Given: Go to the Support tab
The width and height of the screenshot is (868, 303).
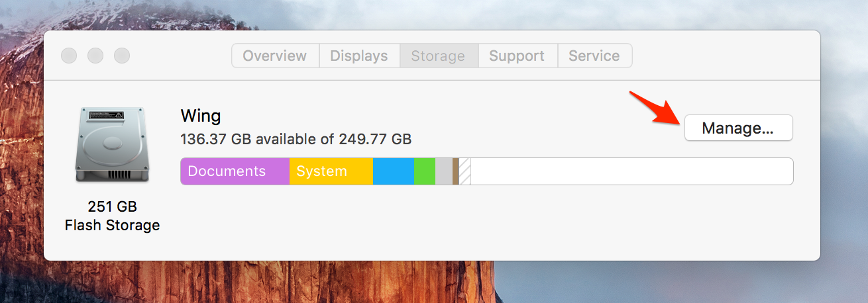Looking at the screenshot, I should pyautogui.click(x=517, y=56).
